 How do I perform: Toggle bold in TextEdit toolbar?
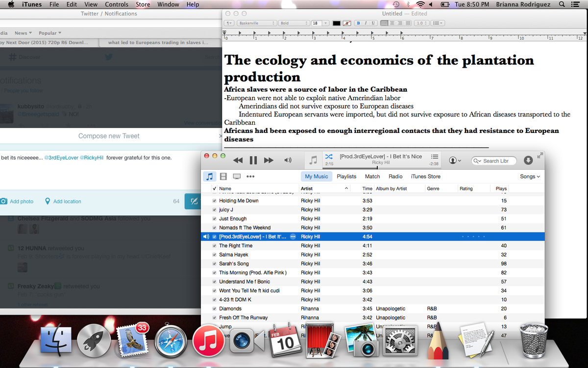coord(358,23)
